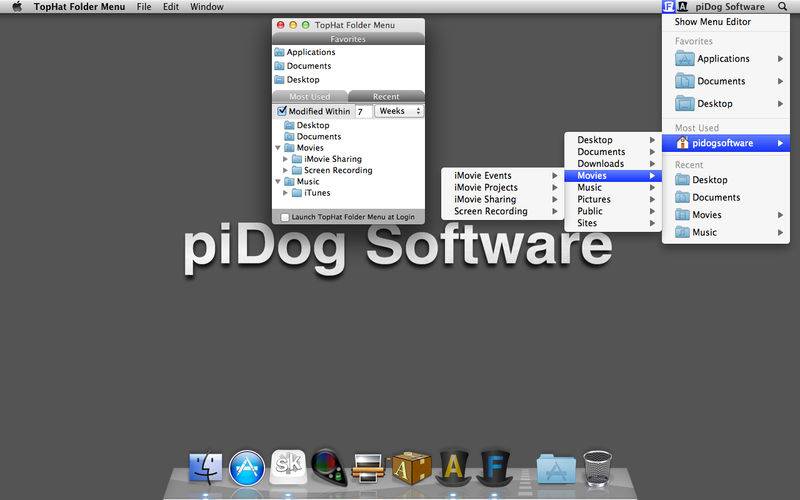Choose Sites in the pidogsoftware submenu
The image size is (800, 500).
coord(613,223)
